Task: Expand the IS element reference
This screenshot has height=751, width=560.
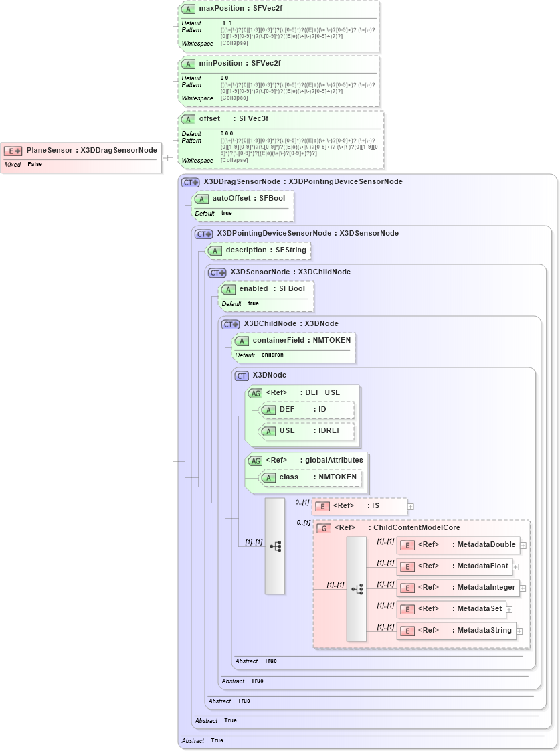Action: 411,507
